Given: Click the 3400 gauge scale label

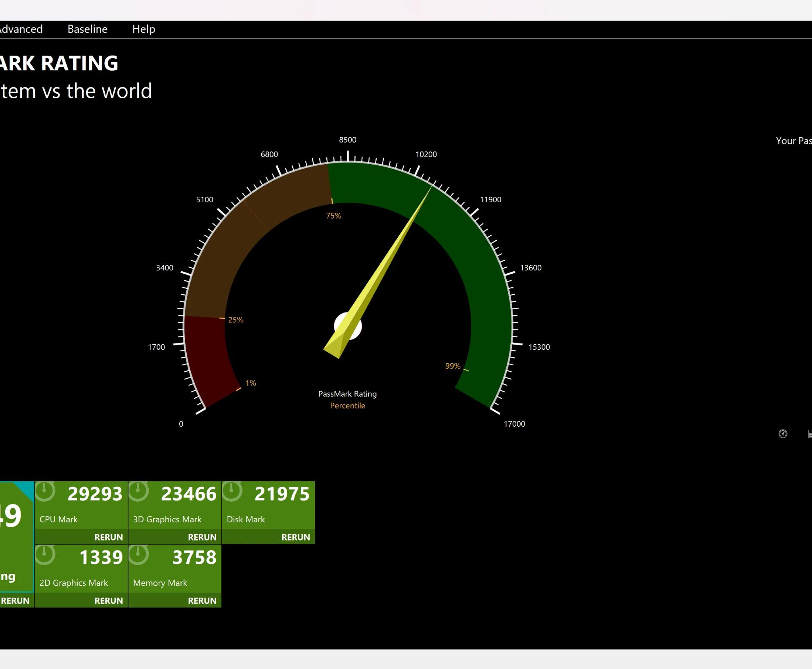Looking at the screenshot, I should [165, 268].
